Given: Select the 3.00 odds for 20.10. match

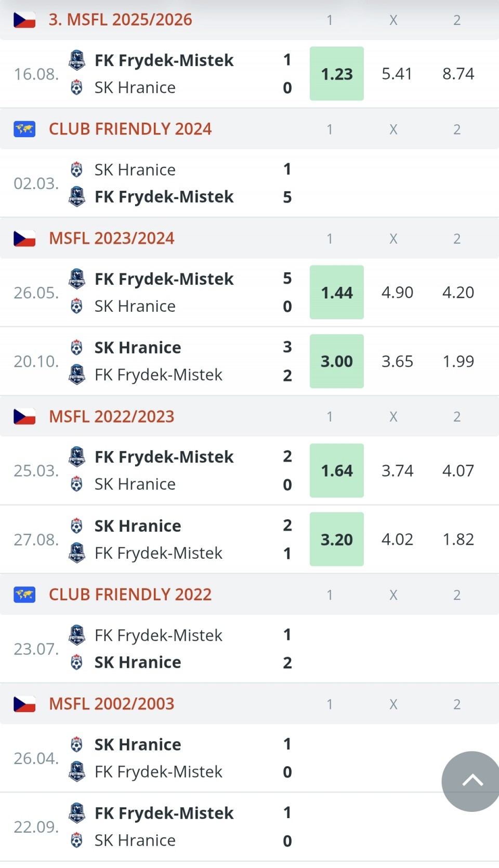Looking at the screenshot, I should 337,361.
